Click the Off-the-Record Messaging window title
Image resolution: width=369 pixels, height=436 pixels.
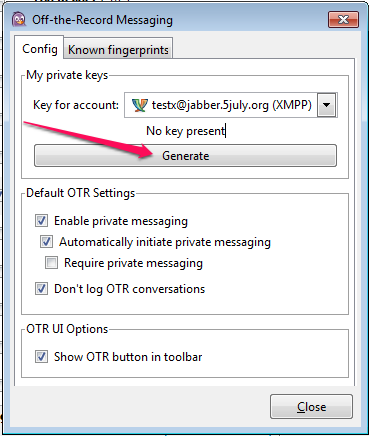coord(102,20)
